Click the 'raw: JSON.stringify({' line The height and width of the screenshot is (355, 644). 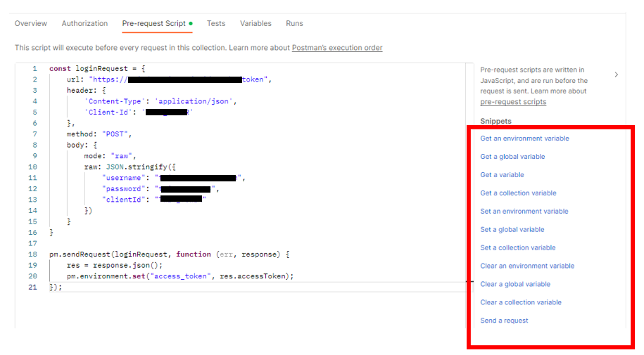click(130, 167)
